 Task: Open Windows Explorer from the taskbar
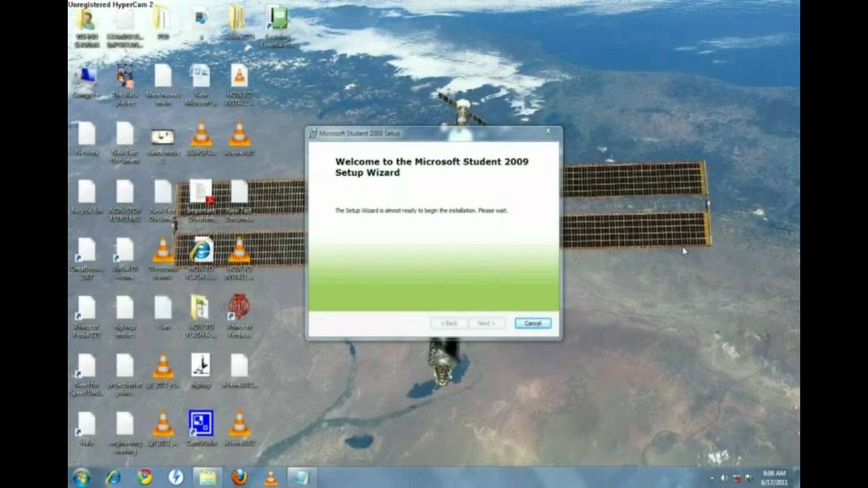click(207, 477)
